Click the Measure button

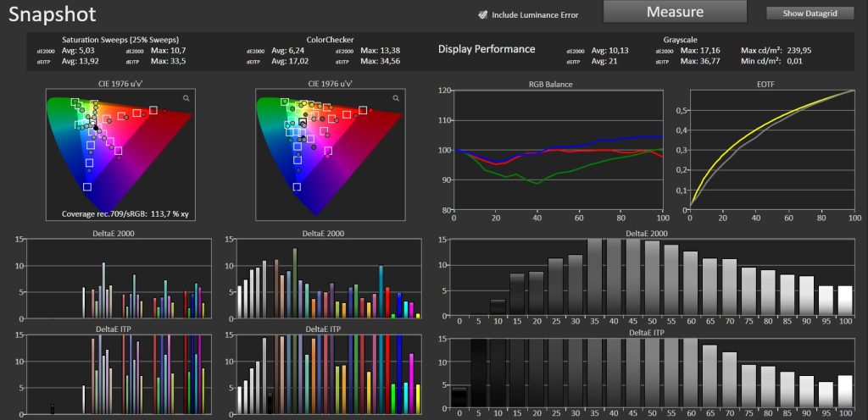click(675, 12)
